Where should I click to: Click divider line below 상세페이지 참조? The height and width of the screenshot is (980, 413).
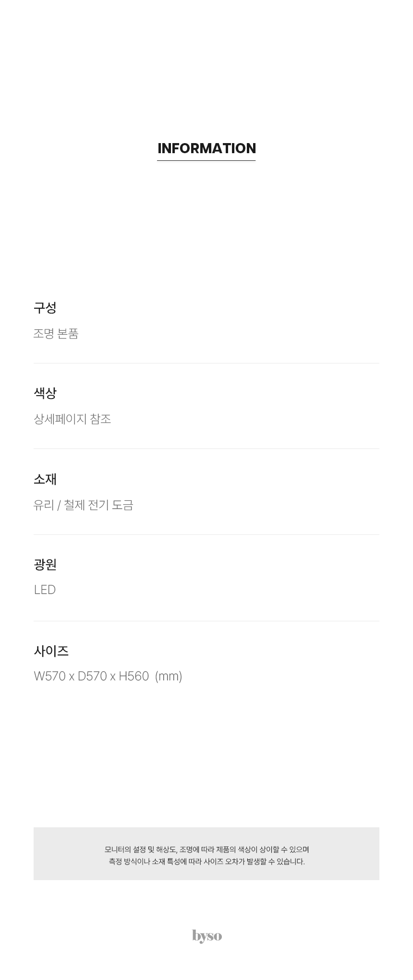pos(206,448)
